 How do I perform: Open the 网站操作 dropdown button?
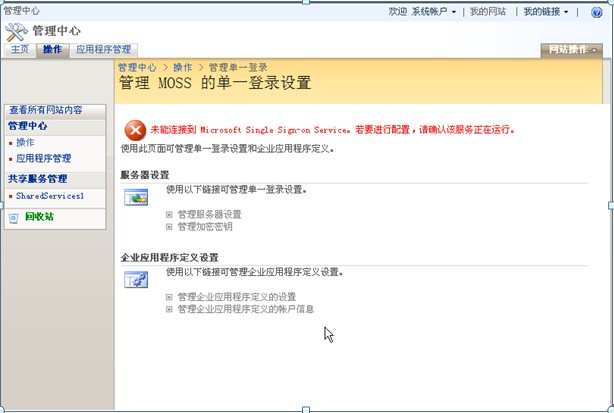(572, 50)
